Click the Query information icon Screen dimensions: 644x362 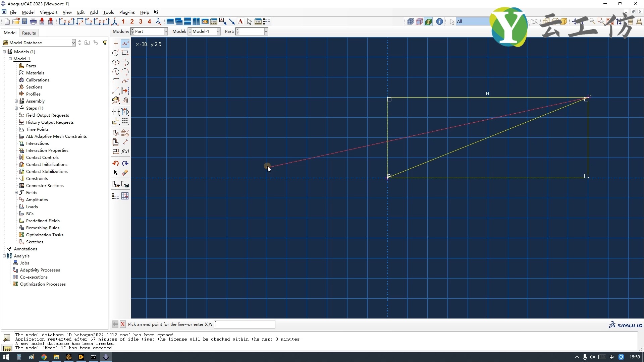(439, 22)
